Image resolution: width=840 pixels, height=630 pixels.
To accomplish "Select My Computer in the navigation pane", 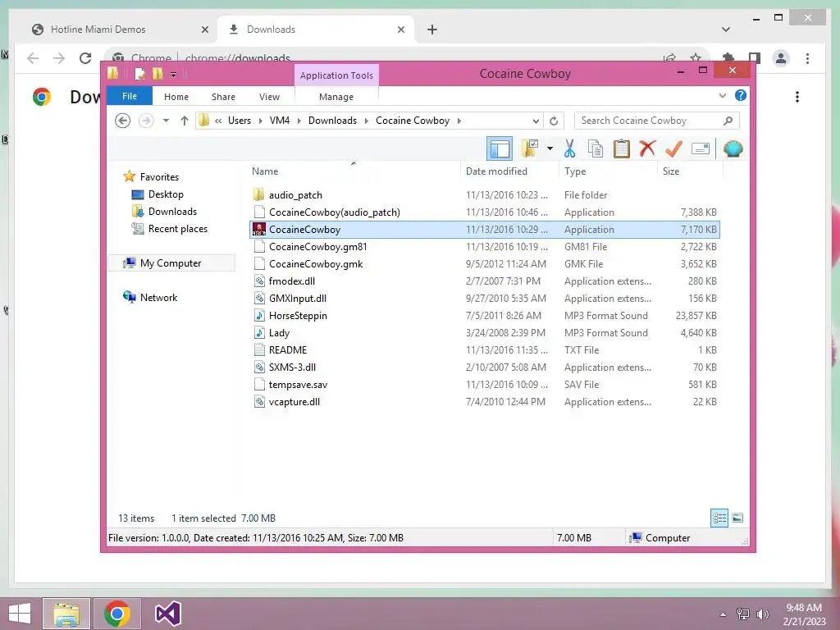I will point(171,263).
